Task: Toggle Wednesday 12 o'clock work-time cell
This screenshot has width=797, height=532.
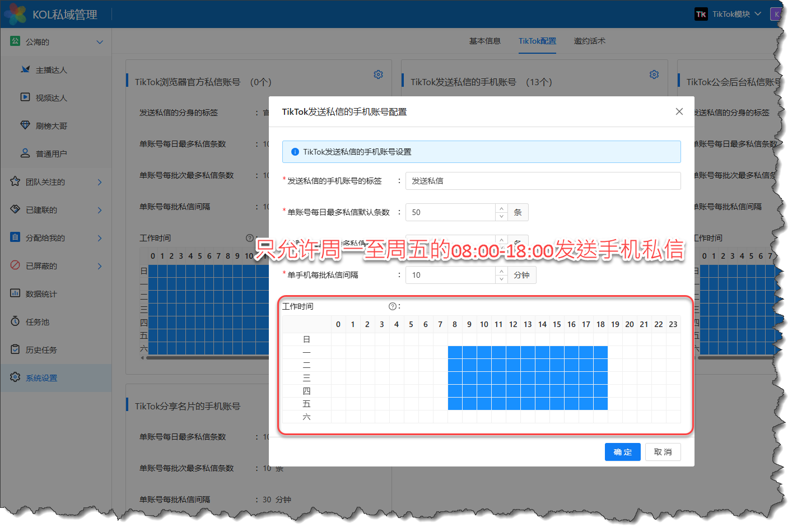Action: (513, 378)
